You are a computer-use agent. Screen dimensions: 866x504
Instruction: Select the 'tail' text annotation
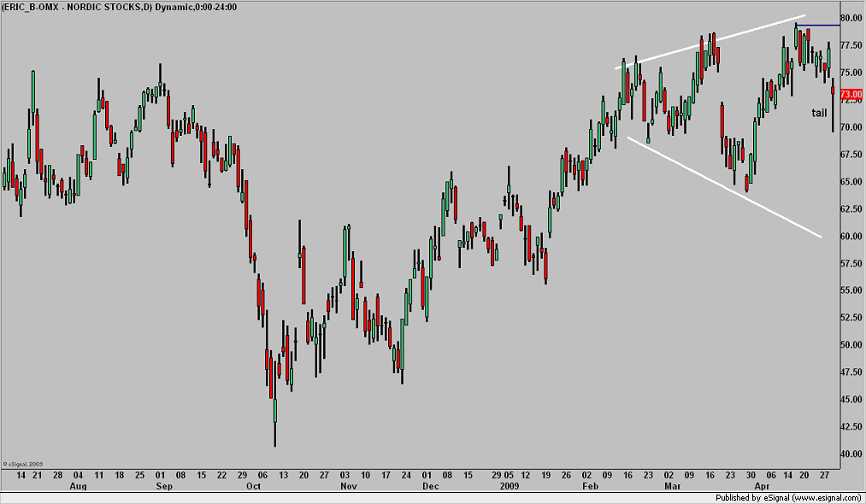[819, 113]
